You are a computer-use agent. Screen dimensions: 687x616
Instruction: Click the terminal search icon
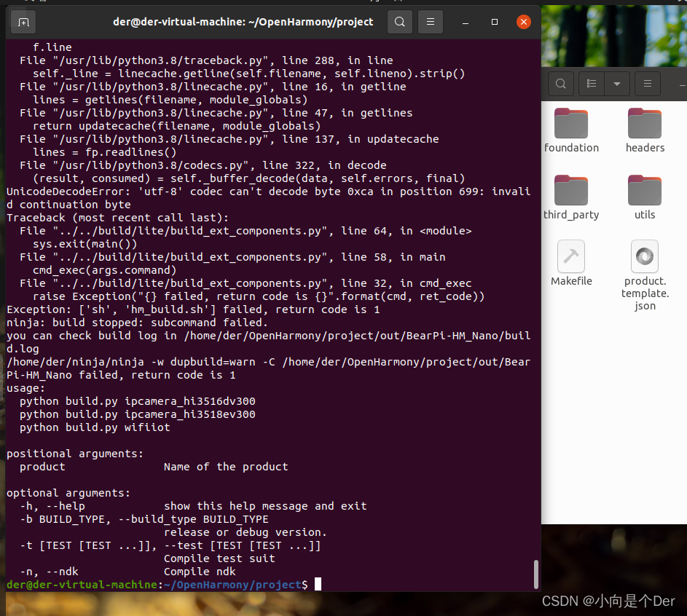coord(399,22)
